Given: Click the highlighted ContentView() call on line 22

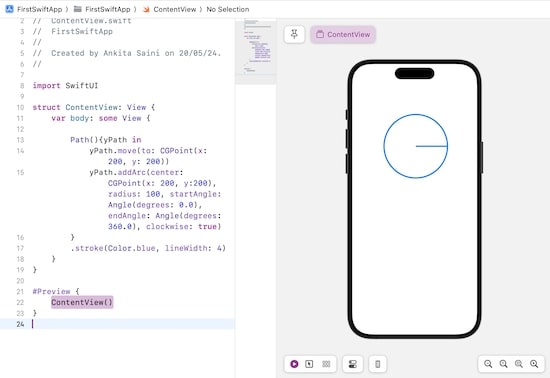Looking at the screenshot, I should coord(82,302).
